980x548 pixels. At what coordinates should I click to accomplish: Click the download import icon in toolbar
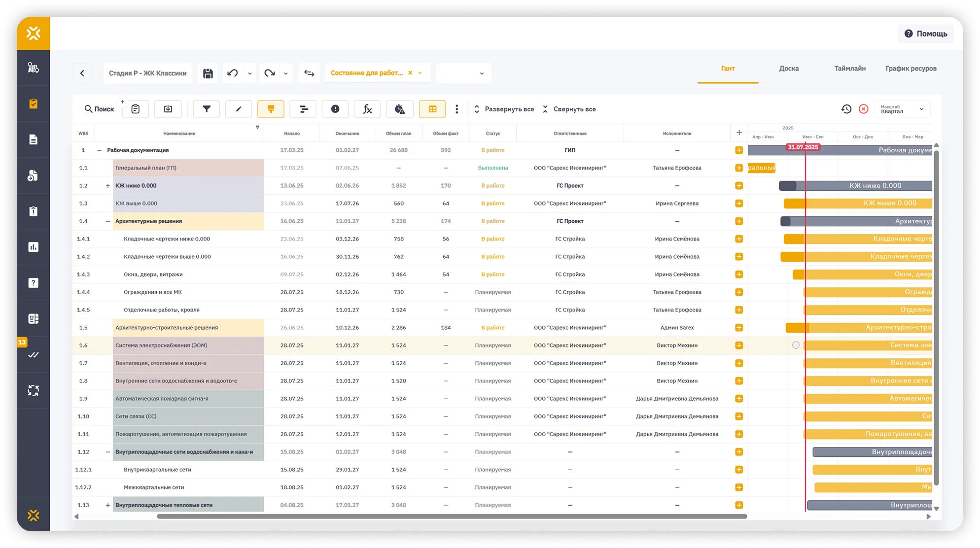[x=168, y=109]
